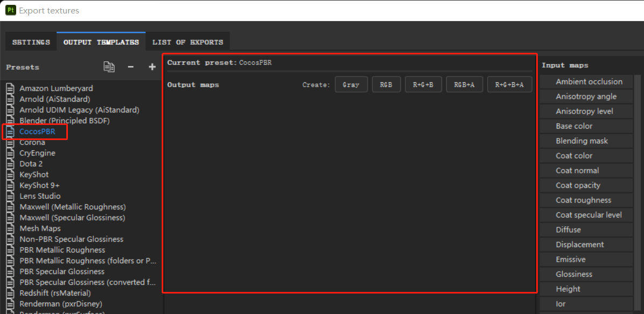Open the OUTPUT TEMPLATES tab
This screenshot has height=314, width=644.
coord(101,42)
